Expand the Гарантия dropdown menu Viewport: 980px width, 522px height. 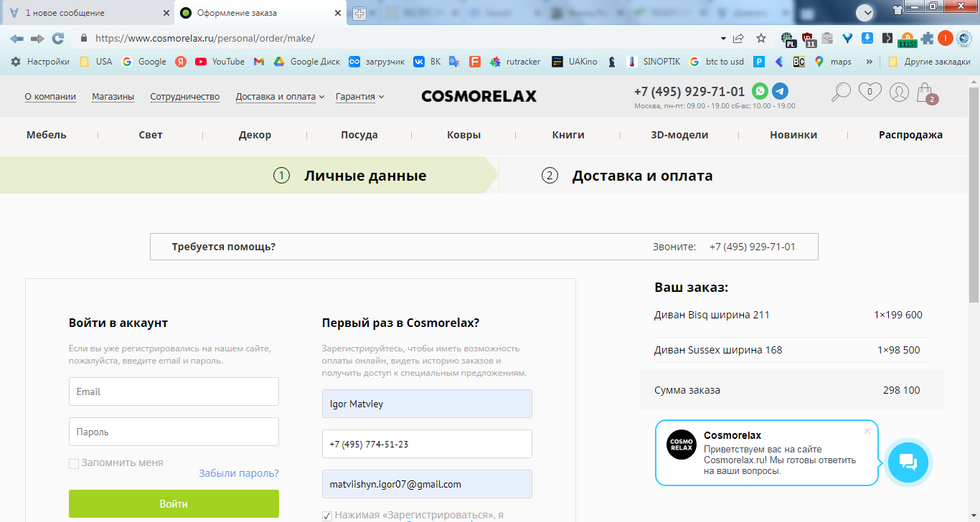(359, 97)
